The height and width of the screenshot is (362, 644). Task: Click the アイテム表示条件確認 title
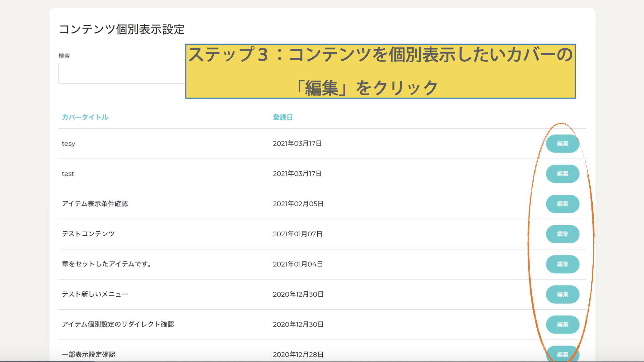(x=95, y=204)
